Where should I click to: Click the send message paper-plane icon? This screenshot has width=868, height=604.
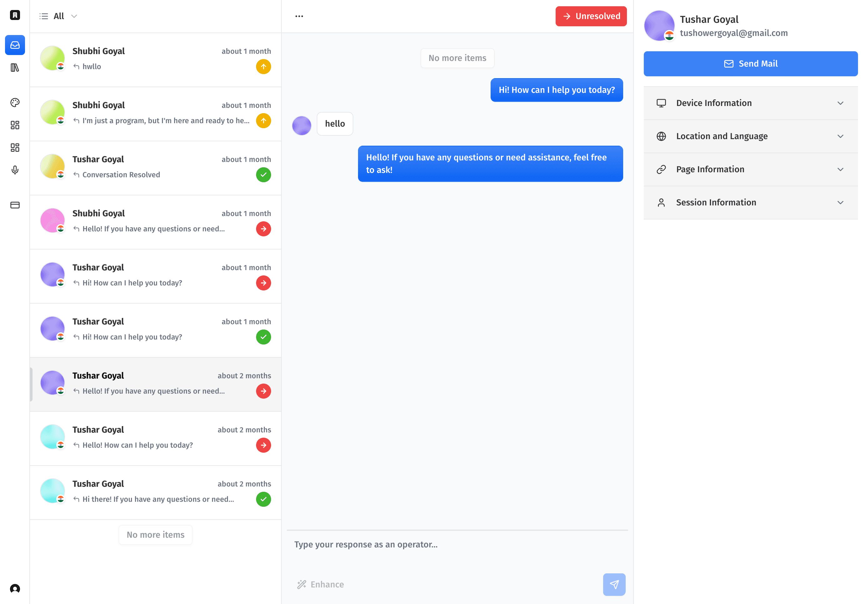click(614, 584)
